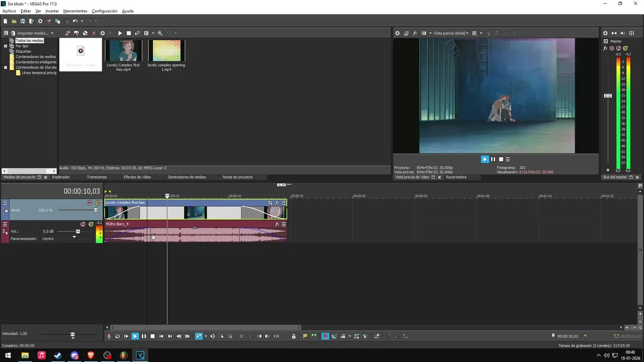Switch to the Transiciones tab
Screen dimensions: 644x362
coord(97,177)
